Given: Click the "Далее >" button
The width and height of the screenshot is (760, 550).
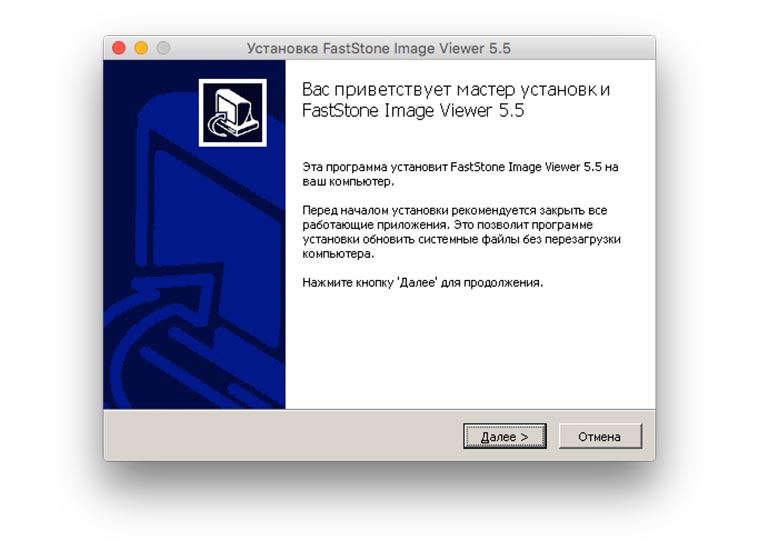Looking at the screenshot, I should (505, 436).
